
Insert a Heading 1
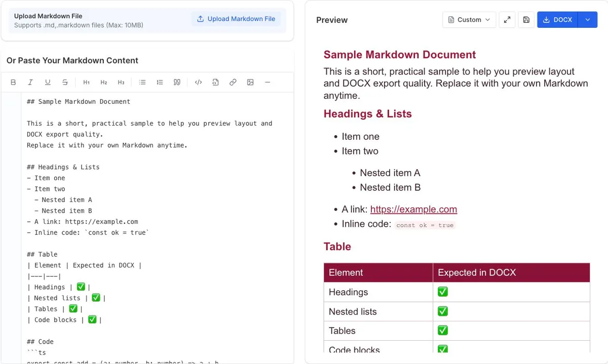coord(87,82)
